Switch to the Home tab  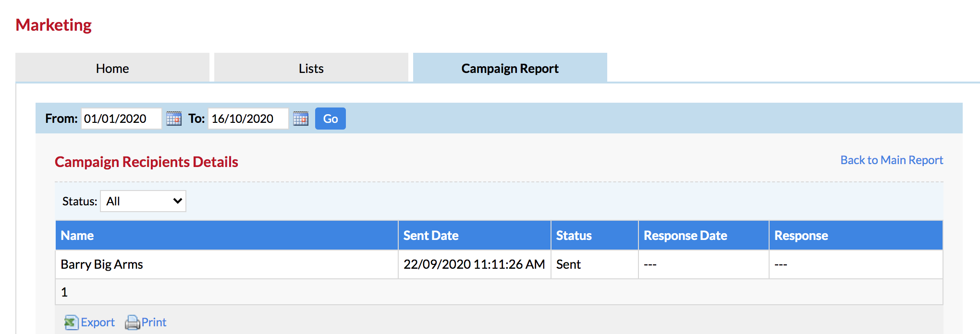(112, 68)
